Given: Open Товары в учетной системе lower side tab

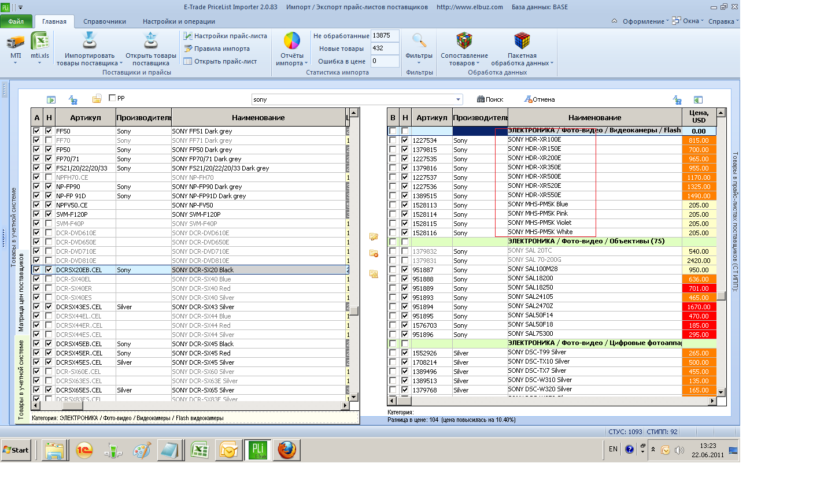Looking at the screenshot, I should [x=21, y=379].
